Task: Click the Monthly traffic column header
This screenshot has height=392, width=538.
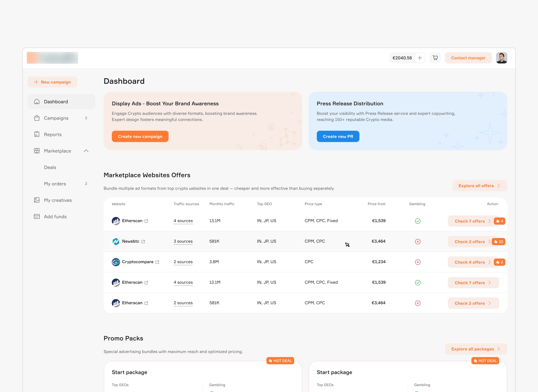Action: (x=222, y=204)
